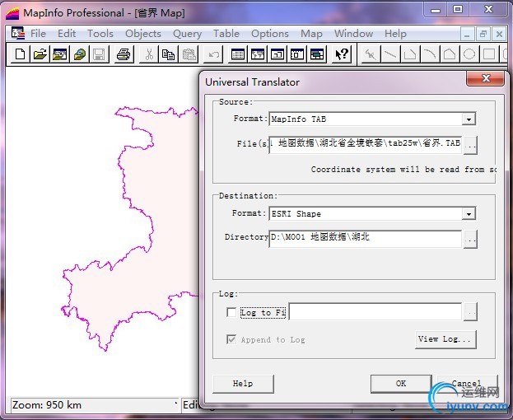Select the Symbol drawing tool

click(x=371, y=54)
